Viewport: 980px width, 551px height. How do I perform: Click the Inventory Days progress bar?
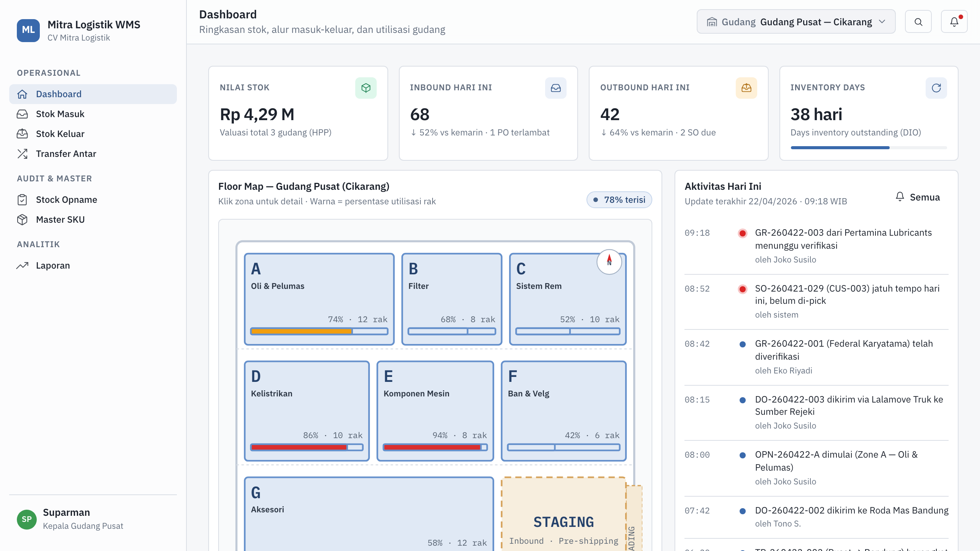click(x=869, y=148)
